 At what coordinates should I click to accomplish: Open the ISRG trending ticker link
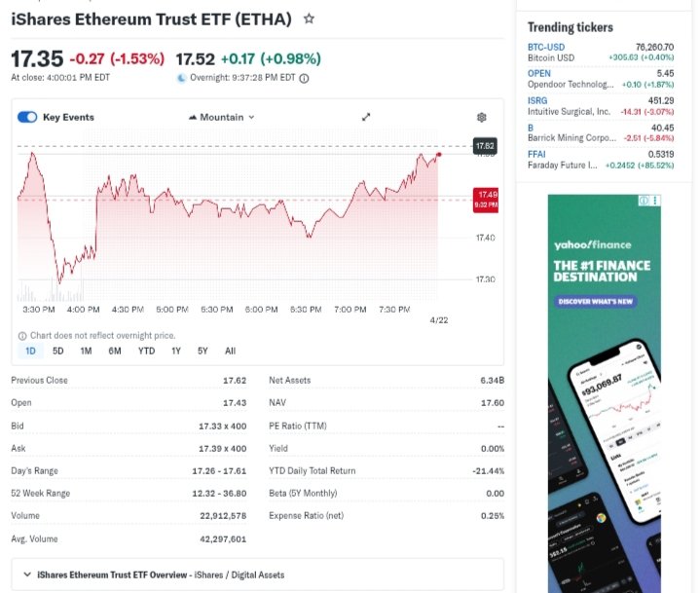pyautogui.click(x=537, y=100)
